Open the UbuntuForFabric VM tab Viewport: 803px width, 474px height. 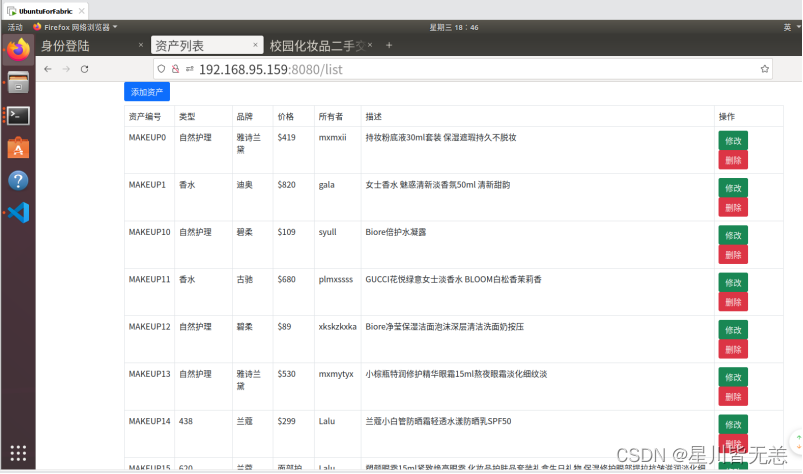pos(45,11)
